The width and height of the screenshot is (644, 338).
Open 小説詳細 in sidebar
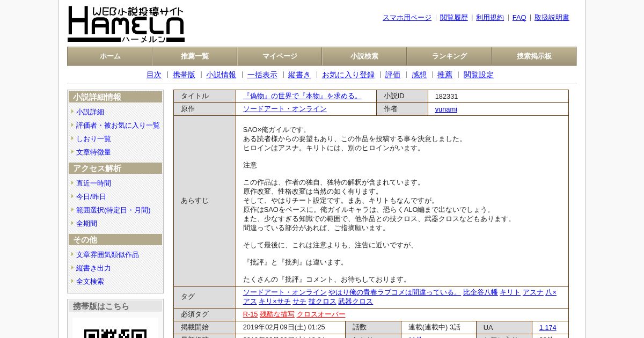(x=90, y=112)
